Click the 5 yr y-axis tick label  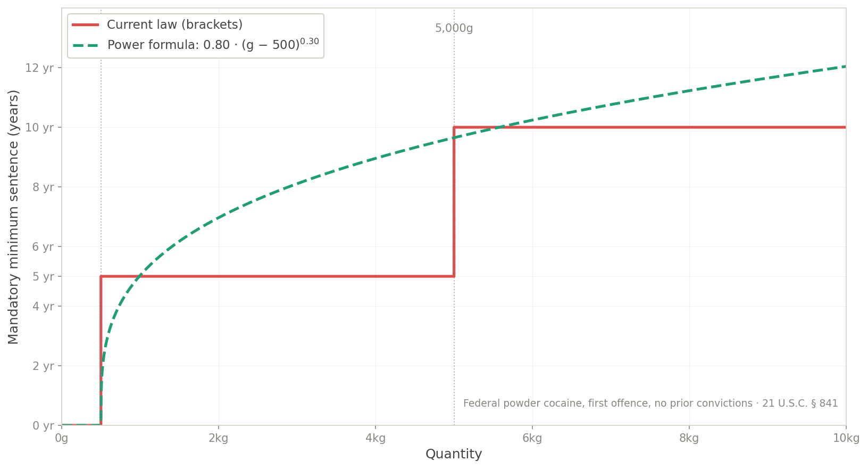click(43, 277)
